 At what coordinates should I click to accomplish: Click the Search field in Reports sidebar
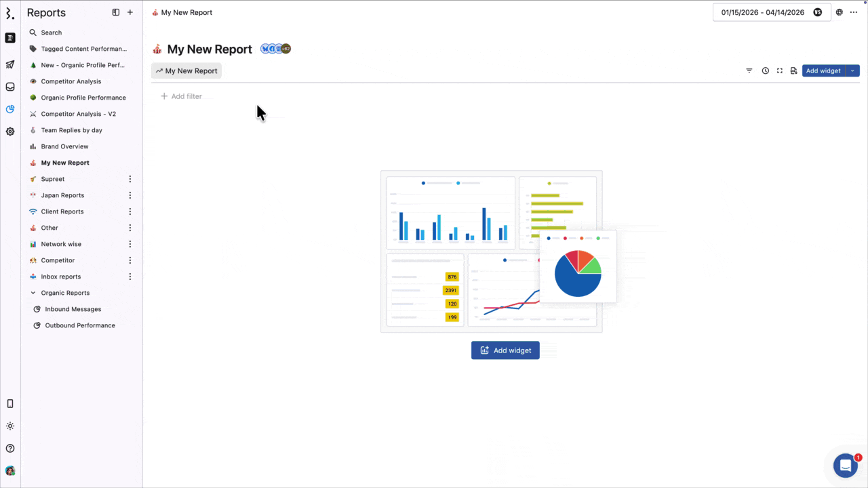(x=52, y=33)
